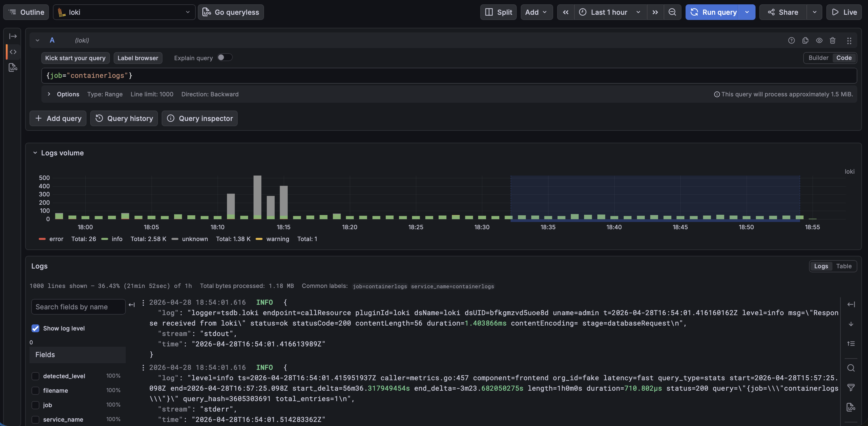Image resolution: width=868 pixels, height=426 pixels.
Task: Check the detected_level field checkbox
Action: coord(35,376)
